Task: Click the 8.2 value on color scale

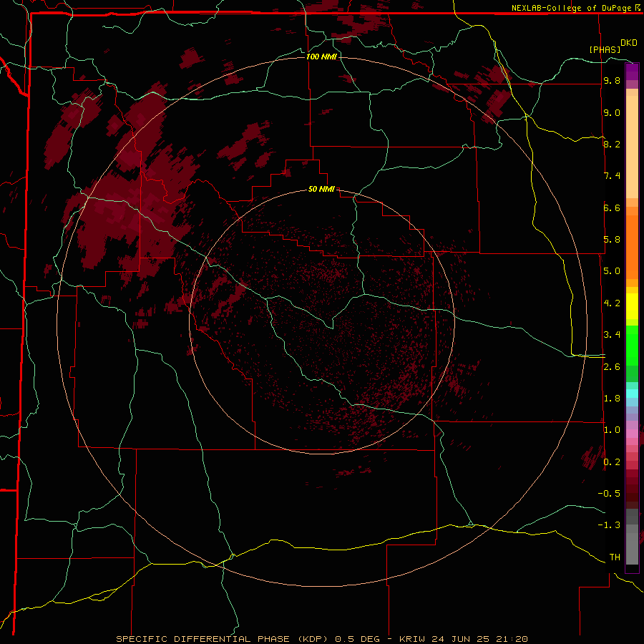Action: (612, 144)
